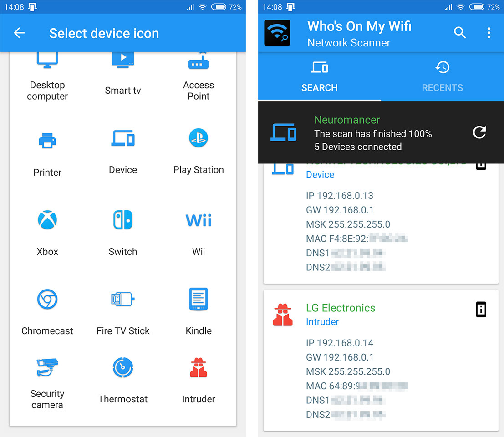Pick the Switch console icon
This screenshot has width=504, height=437.
point(123,220)
